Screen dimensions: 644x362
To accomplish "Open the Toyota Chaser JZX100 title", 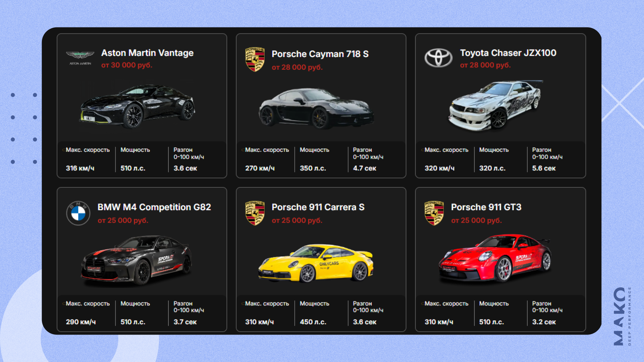I will (x=508, y=53).
